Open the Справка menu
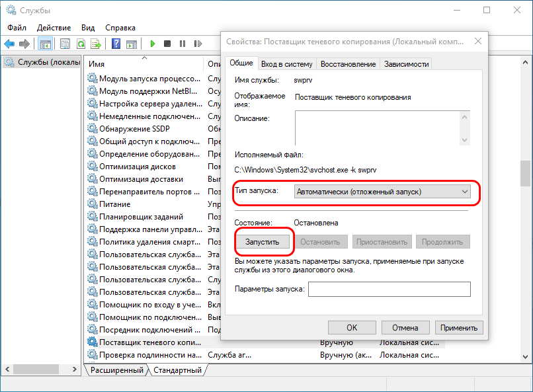 [120, 28]
